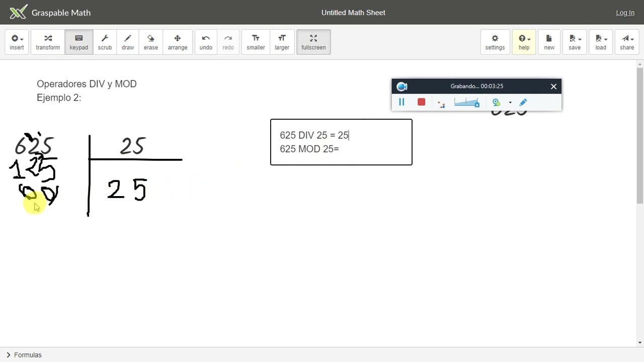Pause the screen recording
This screenshot has width=644, height=362.
tap(401, 103)
